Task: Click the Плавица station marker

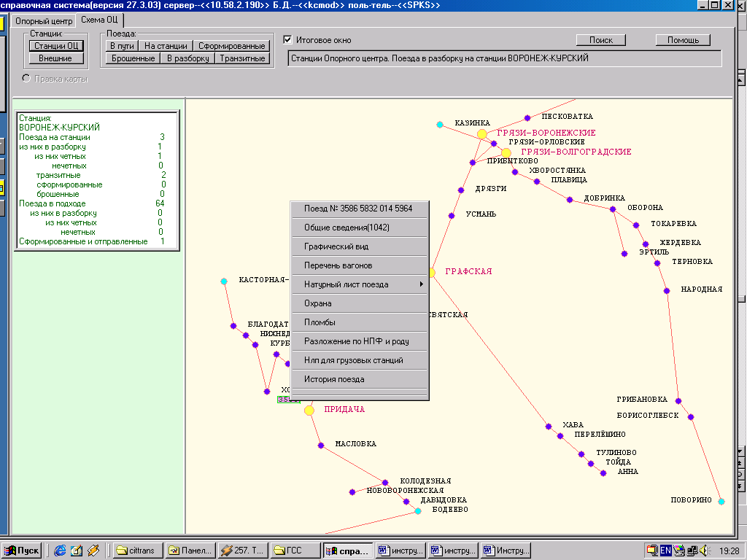Action: (x=537, y=182)
